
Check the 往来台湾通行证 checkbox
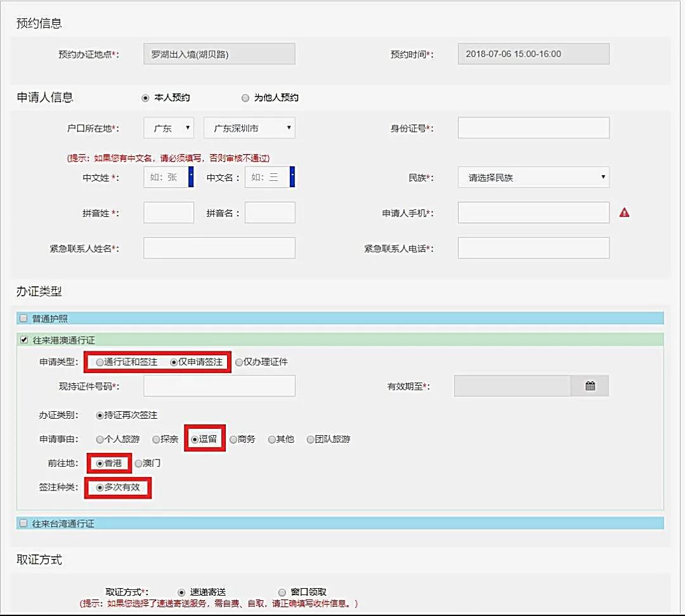24,523
